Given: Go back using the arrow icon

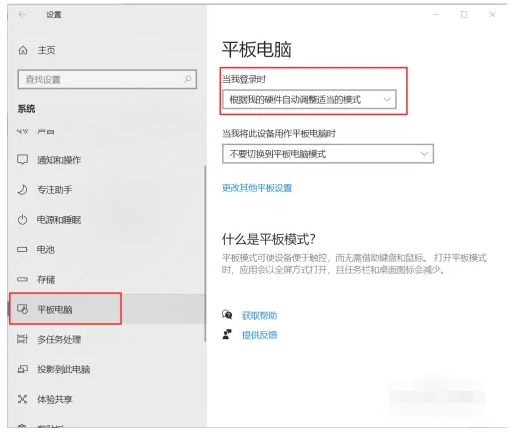Looking at the screenshot, I should 22,14.
